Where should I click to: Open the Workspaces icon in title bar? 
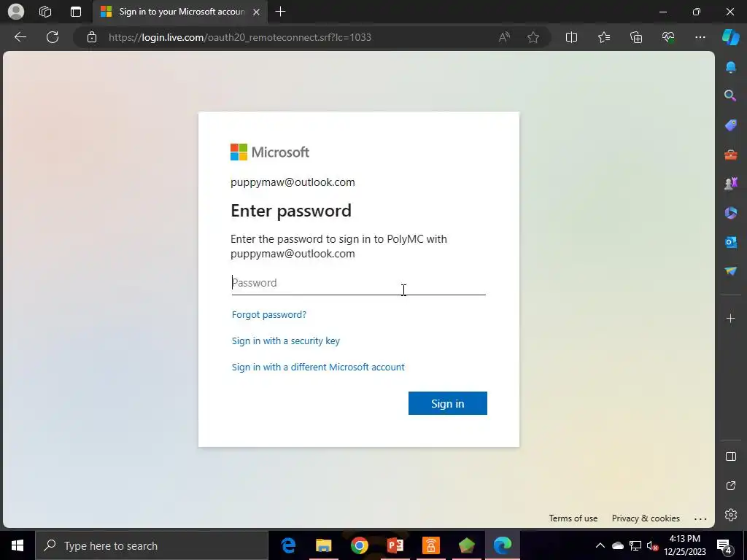coord(45,12)
